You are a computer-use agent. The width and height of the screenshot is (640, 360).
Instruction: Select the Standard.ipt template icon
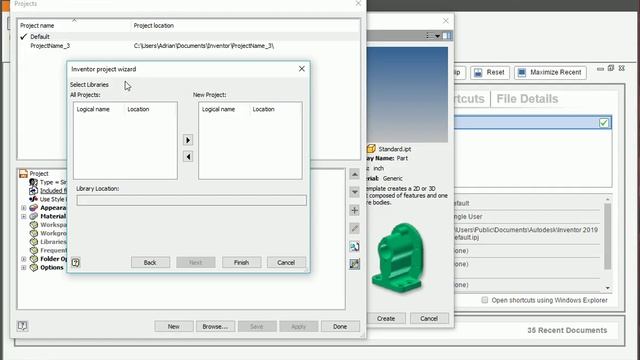tap(371, 149)
